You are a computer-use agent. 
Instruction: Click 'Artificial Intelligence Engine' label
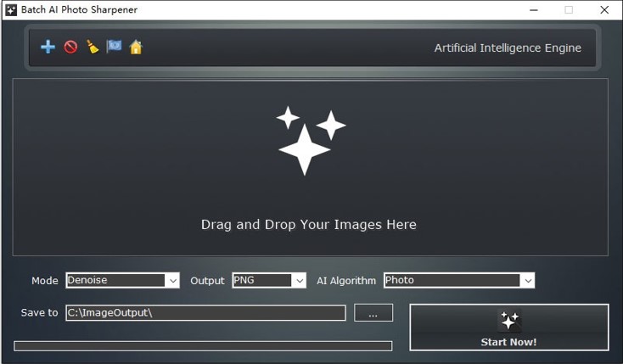508,48
